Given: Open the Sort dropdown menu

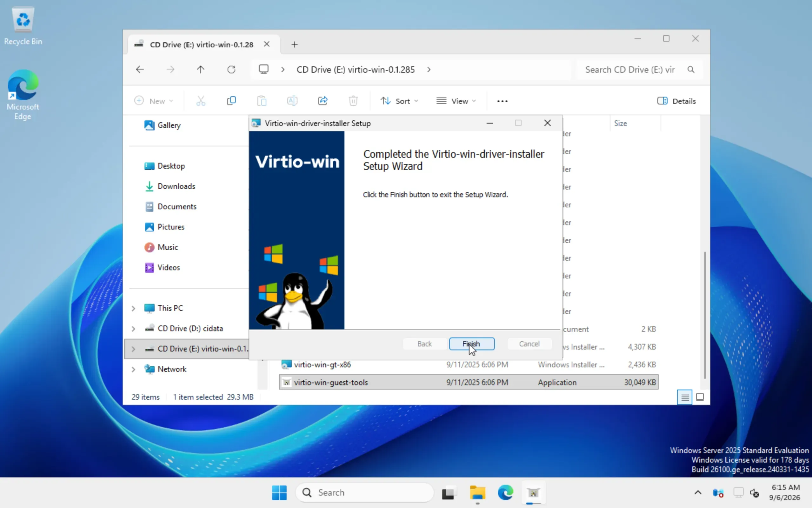Looking at the screenshot, I should [x=399, y=101].
